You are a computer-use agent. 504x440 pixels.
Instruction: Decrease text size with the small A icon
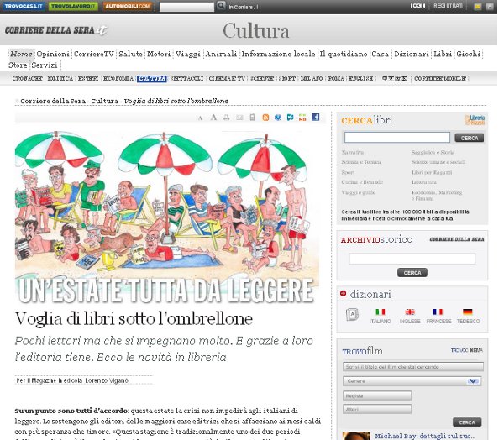[x=200, y=118]
